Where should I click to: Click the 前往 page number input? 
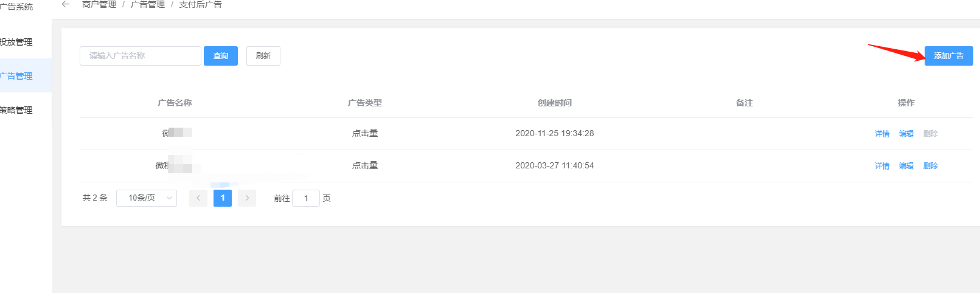click(x=306, y=198)
